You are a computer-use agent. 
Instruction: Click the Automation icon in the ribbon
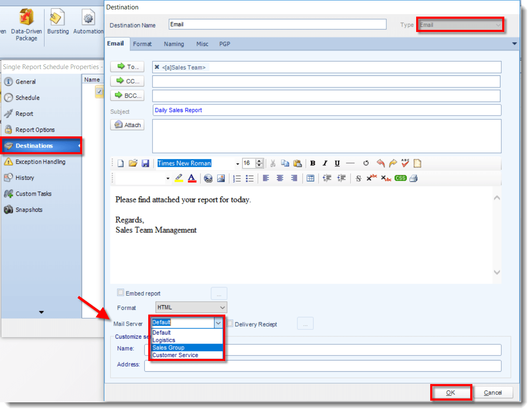(x=88, y=19)
